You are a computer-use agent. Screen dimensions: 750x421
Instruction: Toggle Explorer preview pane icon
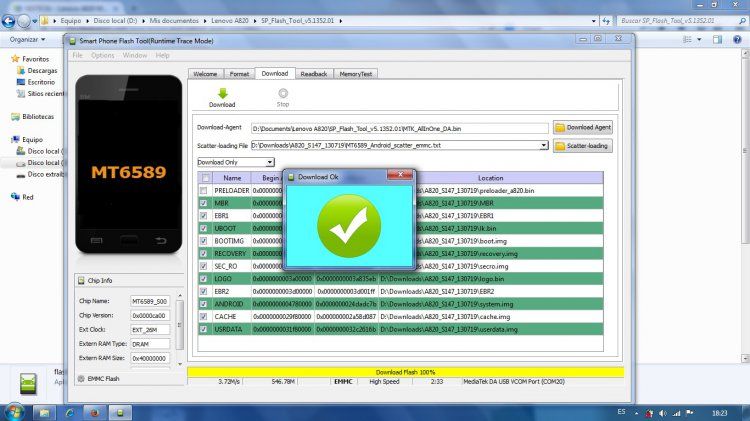717,39
